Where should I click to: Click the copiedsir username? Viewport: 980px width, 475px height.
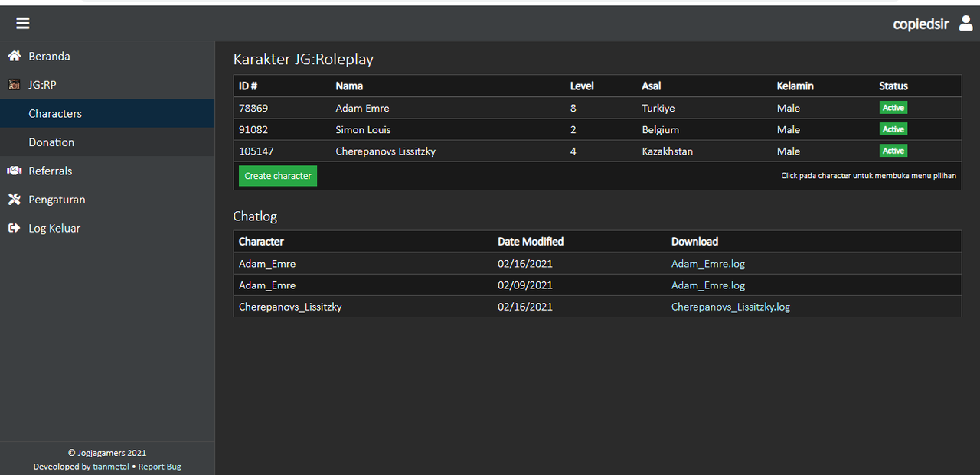[x=921, y=24]
